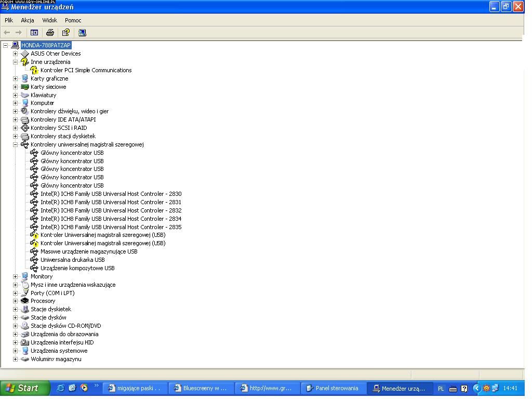Expand the Urządzenia systemowe node
Screen dimensions: 532x399
click(x=15, y=351)
